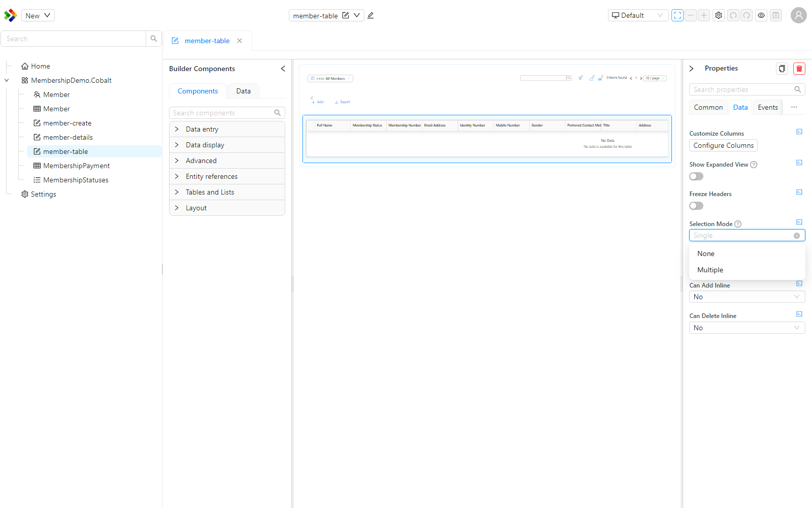Open the user profile avatar
The width and height of the screenshot is (812, 508).
799,15
